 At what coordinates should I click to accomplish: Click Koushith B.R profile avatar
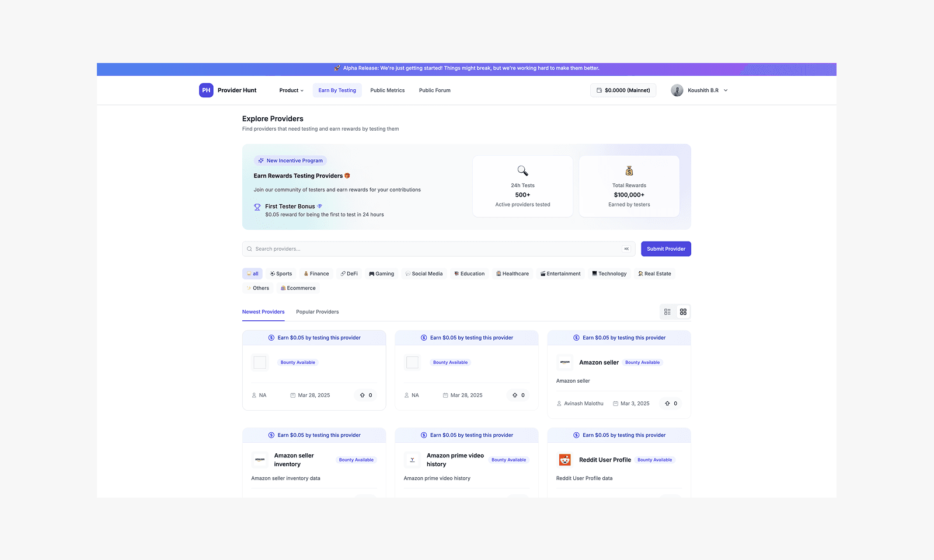(x=677, y=90)
